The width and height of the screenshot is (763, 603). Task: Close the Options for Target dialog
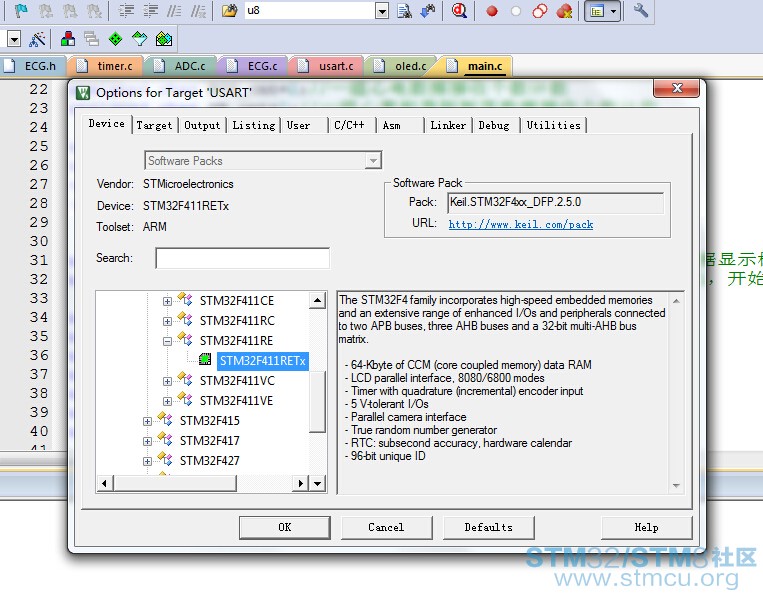[676, 88]
